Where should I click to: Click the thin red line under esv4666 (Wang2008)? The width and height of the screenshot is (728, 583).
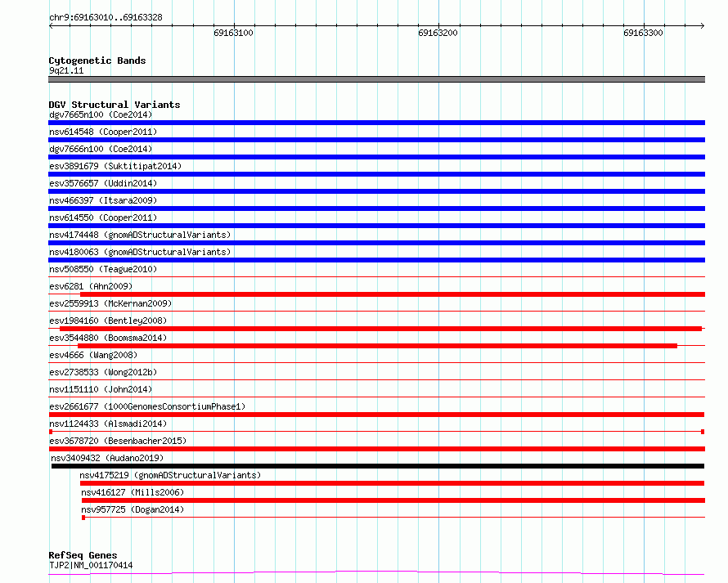point(376,363)
